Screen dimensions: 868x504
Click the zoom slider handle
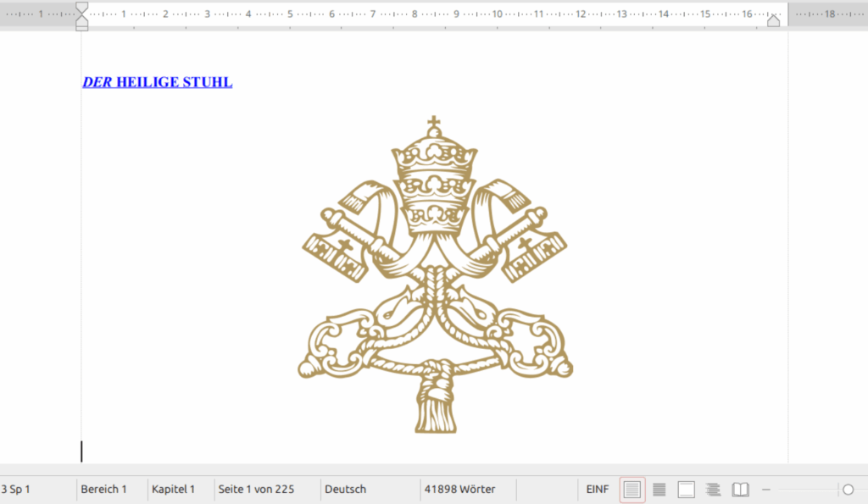(848, 490)
